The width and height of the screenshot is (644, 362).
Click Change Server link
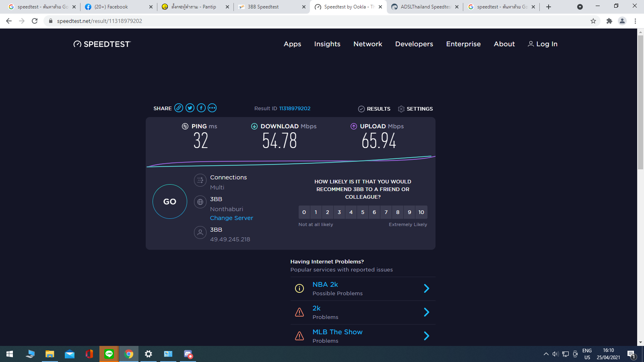pos(231,218)
